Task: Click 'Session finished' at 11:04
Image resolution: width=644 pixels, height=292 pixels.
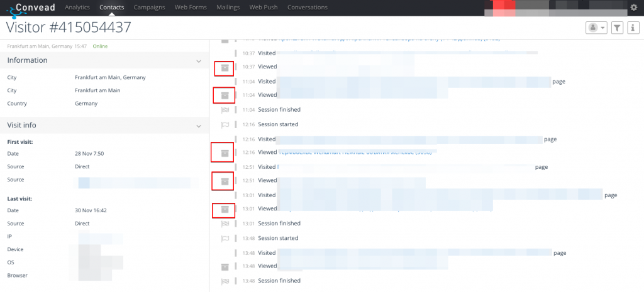Action: point(279,109)
